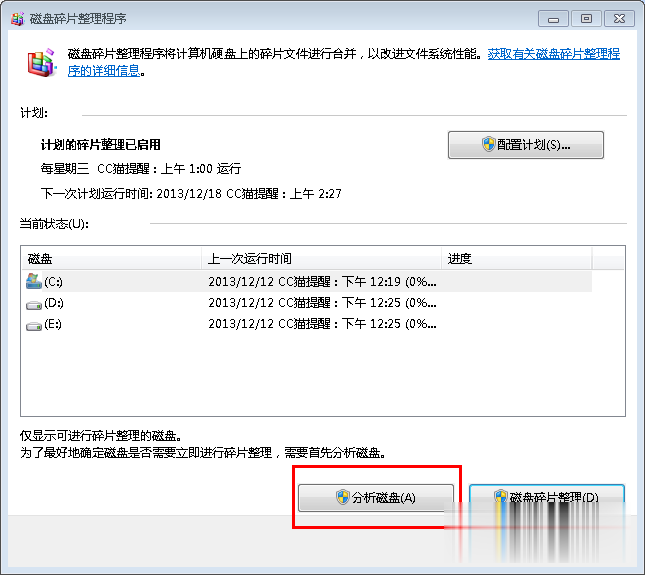The width and height of the screenshot is (645, 575).
Task: Click the 磁盘 column header
Action: tap(111, 258)
